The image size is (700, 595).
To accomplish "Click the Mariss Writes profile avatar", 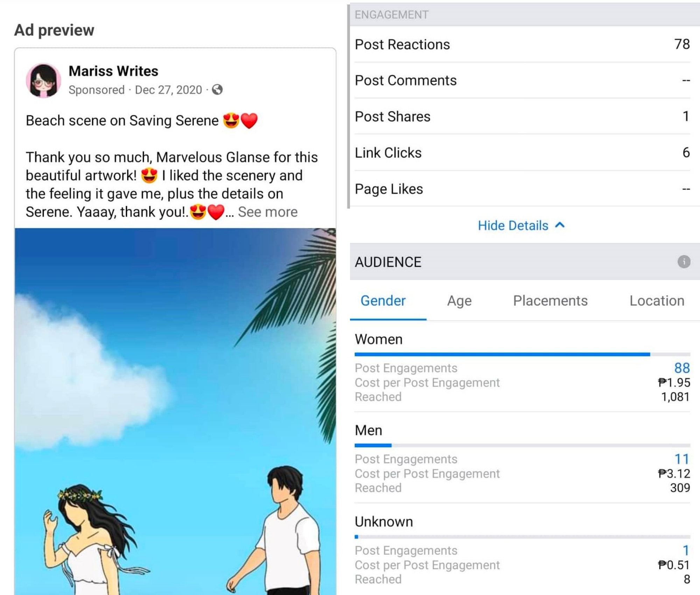I will 43,80.
